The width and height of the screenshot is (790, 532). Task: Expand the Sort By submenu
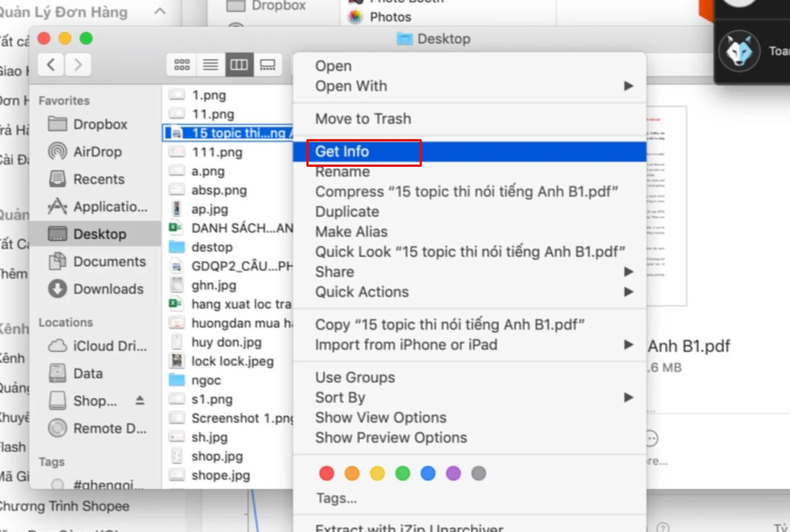click(470, 397)
